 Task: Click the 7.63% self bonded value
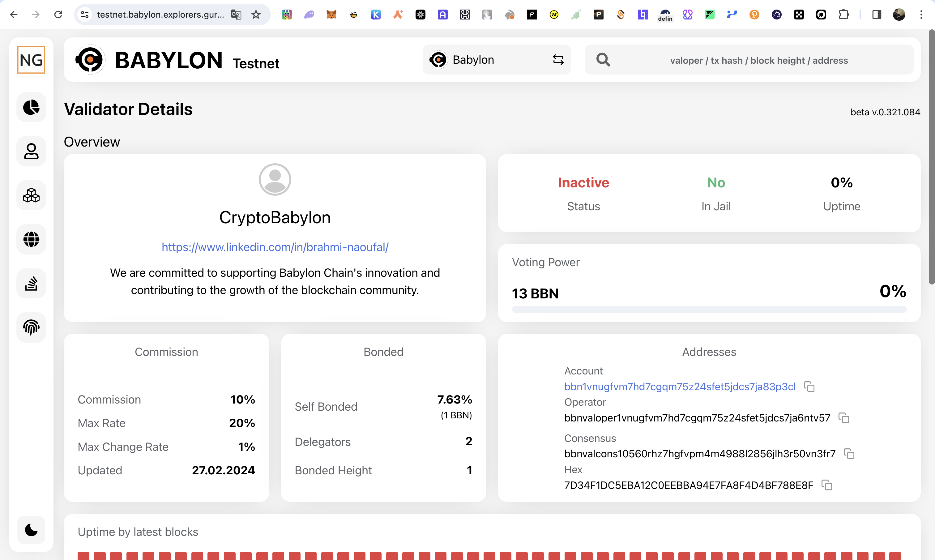click(x=455, y=399)
